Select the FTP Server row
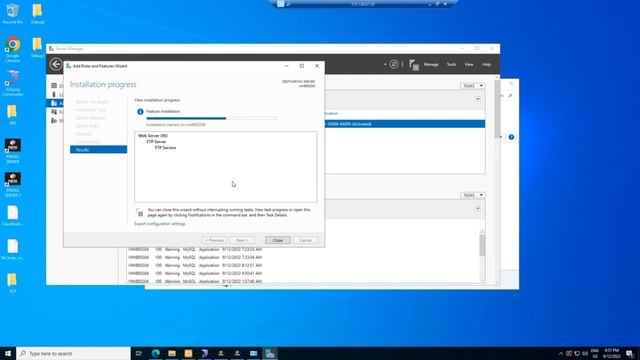Screen dimensions: 640x360 click(156, 142)
